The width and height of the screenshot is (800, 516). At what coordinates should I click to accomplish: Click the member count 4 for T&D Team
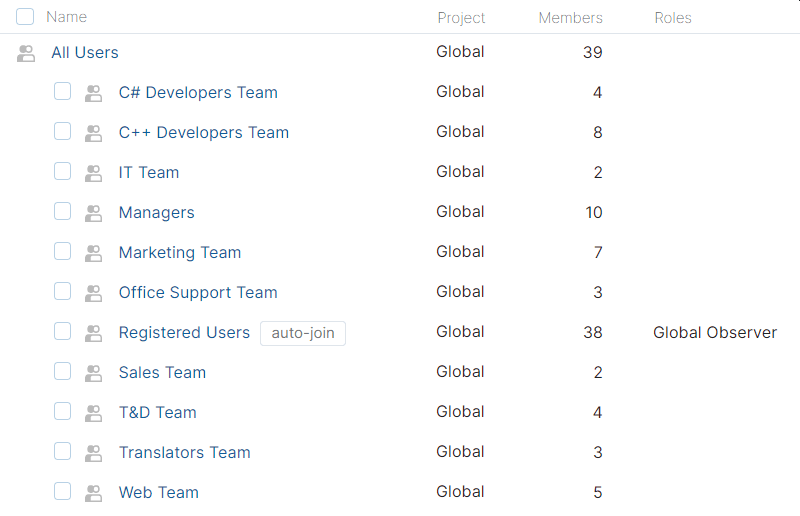pyautogui.click(x=597, y=412)
